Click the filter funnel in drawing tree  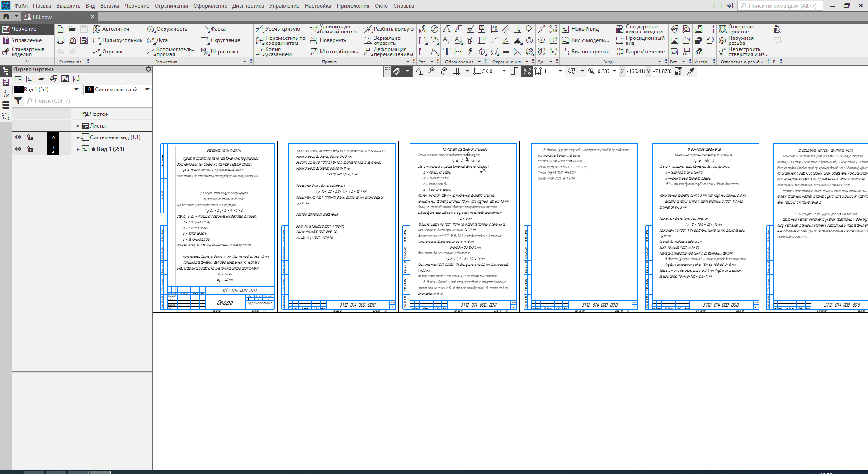[x=18, y=101]
